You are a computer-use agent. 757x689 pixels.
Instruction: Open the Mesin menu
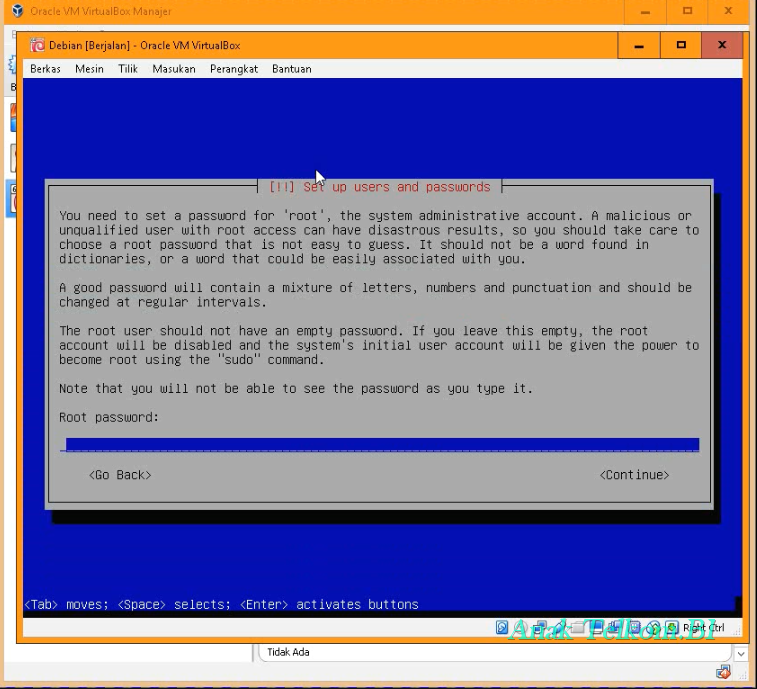[89, 69]
